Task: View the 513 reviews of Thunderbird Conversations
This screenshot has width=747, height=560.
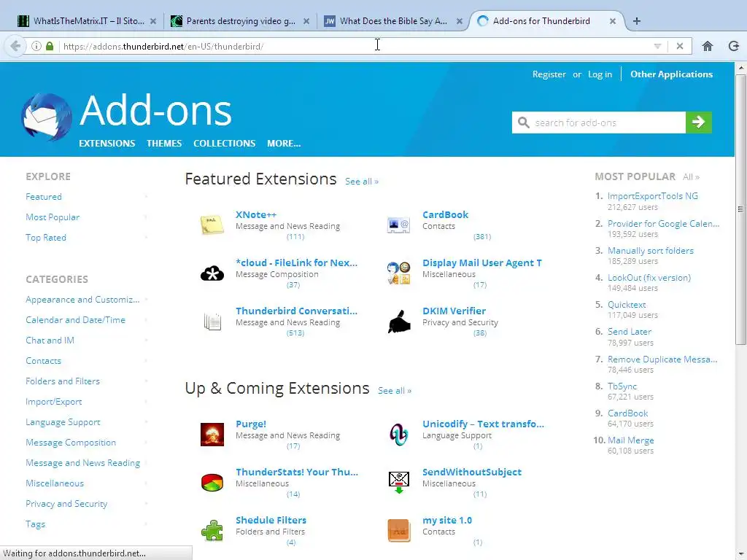Action: (x=295, y=332)
